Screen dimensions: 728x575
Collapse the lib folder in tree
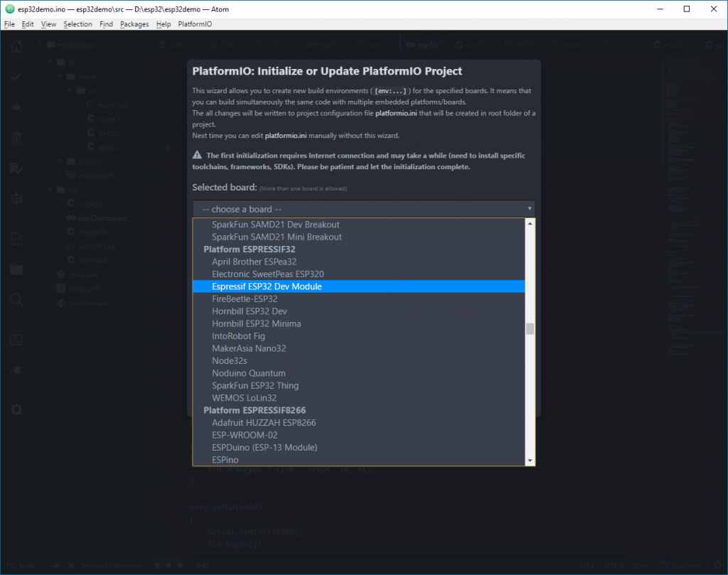pos(50,62)
